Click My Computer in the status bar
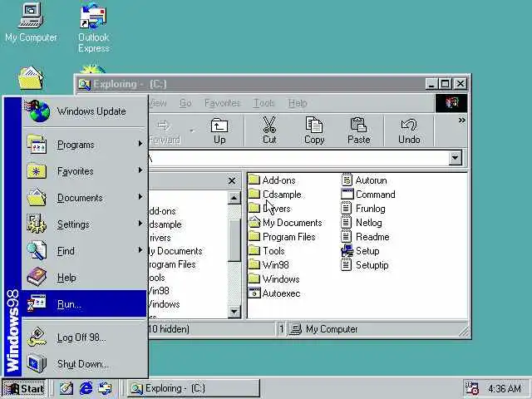 (325, 329)
